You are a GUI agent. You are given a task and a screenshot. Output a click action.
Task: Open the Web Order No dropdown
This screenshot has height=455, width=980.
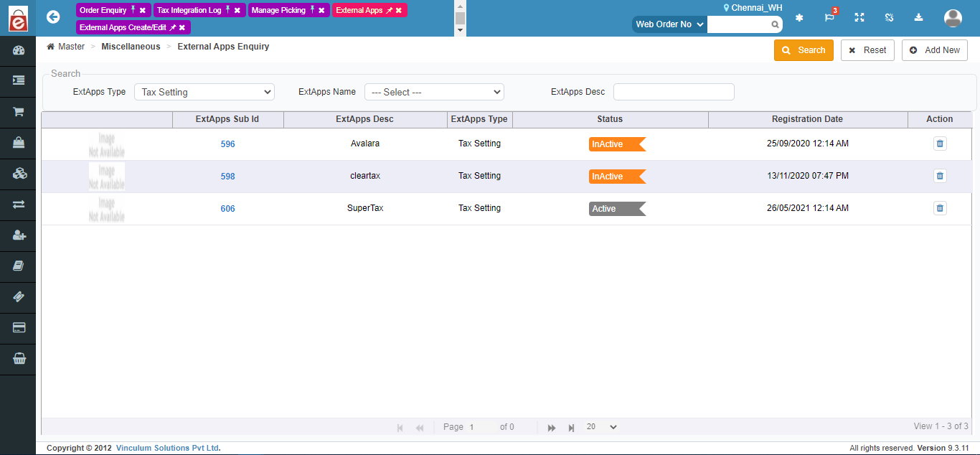click(669, 24)
